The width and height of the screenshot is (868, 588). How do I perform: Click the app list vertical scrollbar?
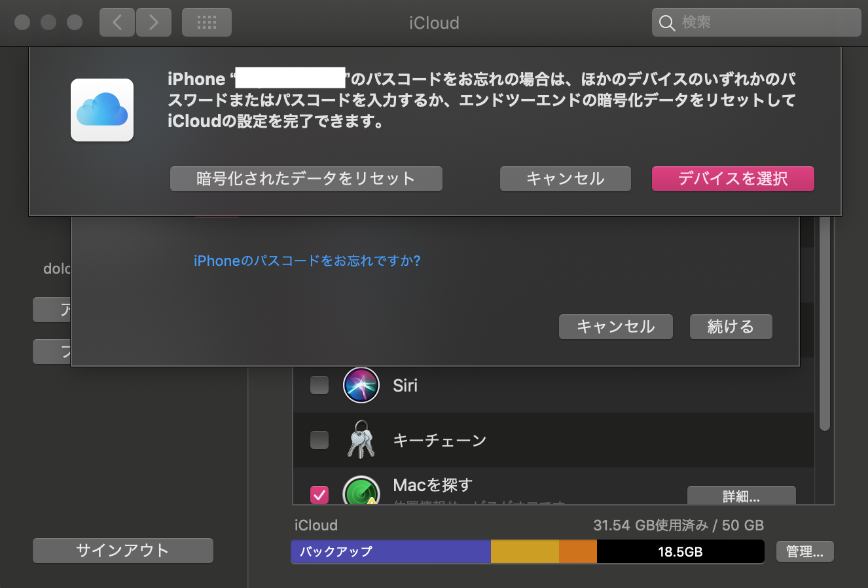click(825, 324)
